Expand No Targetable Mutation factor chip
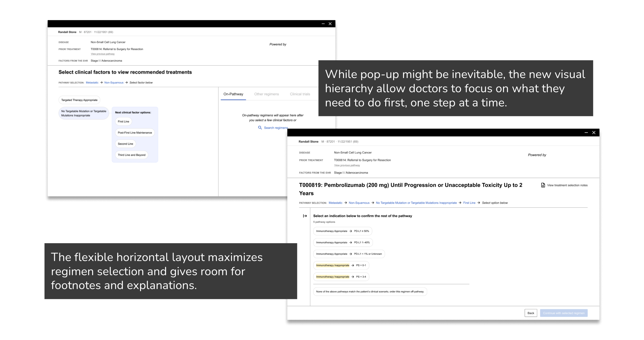The width and height of the screenshot is (644, 340). [83, 113]
